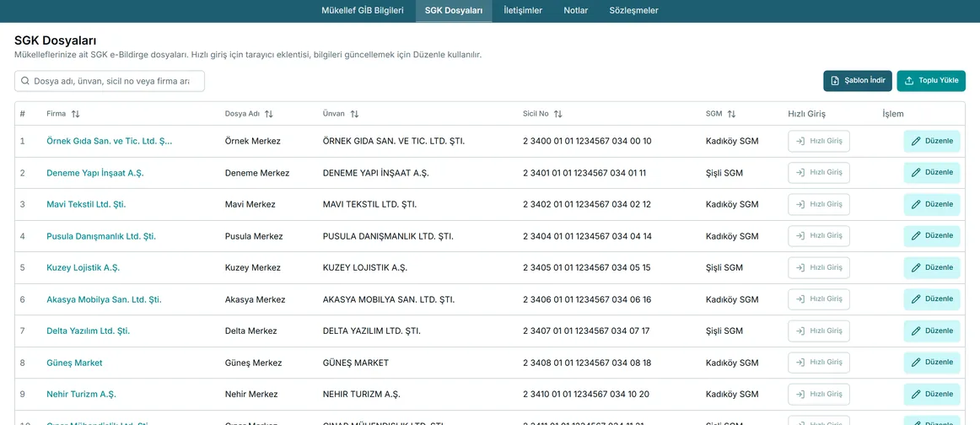Edit the Güneş Market row with Düzenle

[x=932, y=363]
